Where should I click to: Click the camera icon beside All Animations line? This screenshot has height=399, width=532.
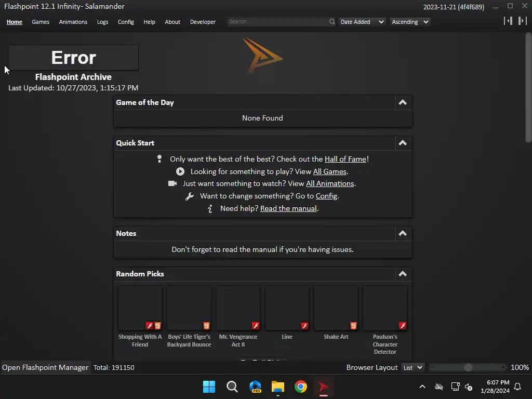coord(172,183)
